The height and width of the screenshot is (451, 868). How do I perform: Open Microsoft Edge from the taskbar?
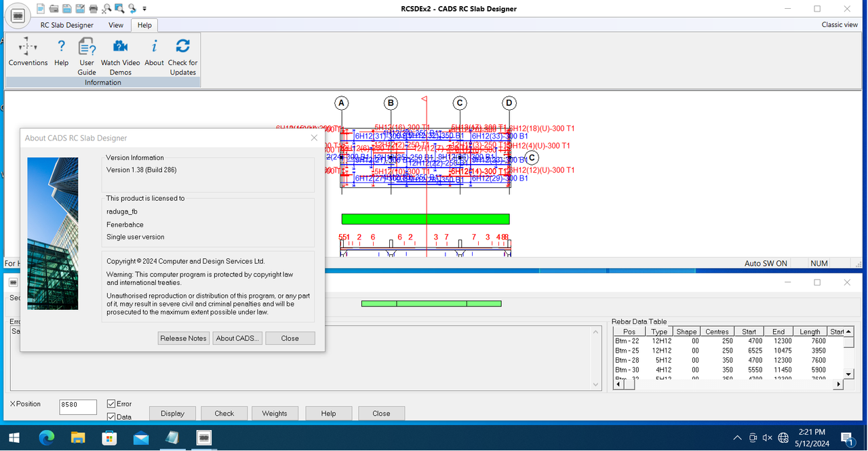pos(46,437)
